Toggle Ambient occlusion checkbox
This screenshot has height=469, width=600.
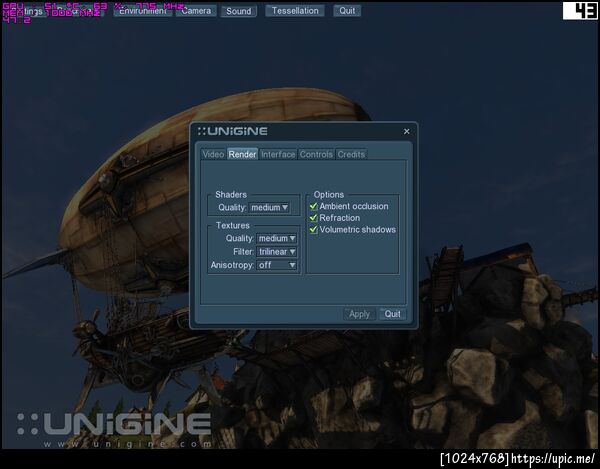pyautogui.click(x=313, y=206)
